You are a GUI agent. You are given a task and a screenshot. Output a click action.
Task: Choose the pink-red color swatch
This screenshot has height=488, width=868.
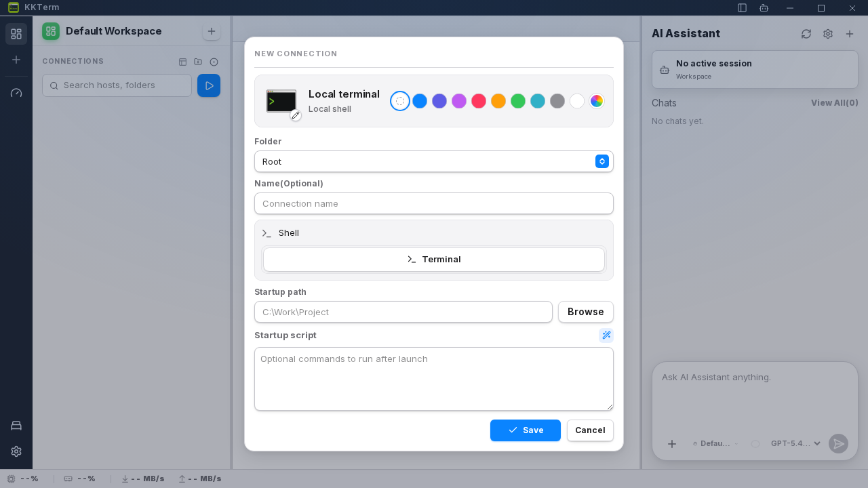point(479,101)
